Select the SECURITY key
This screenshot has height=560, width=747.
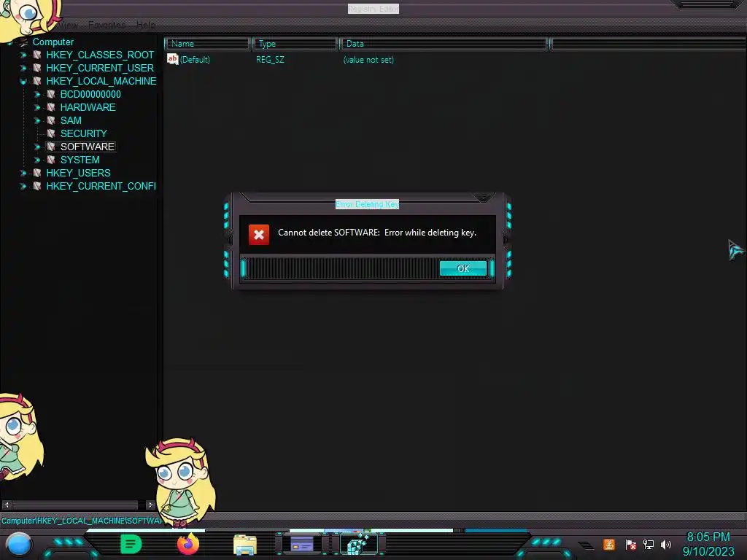[84, 133]
